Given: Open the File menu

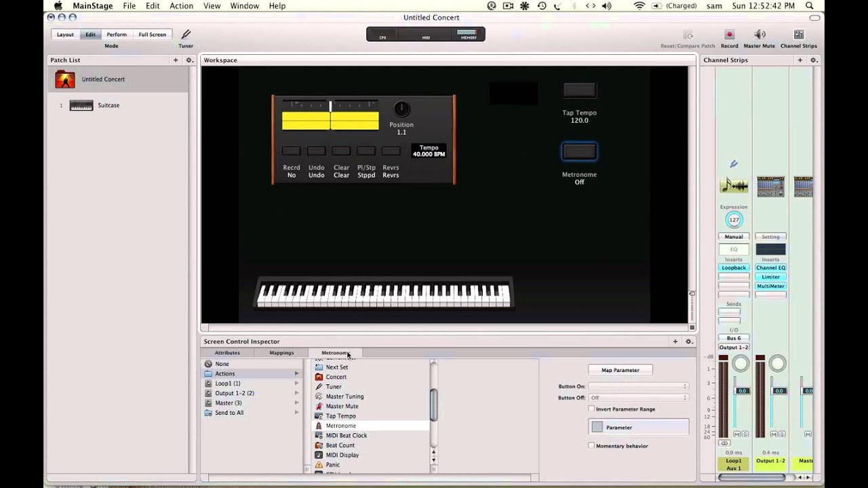Looking at the screenshot, I should point(129,5).
